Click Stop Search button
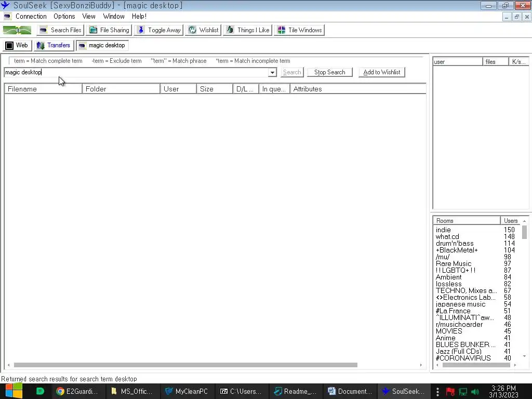 coord(329,72)
